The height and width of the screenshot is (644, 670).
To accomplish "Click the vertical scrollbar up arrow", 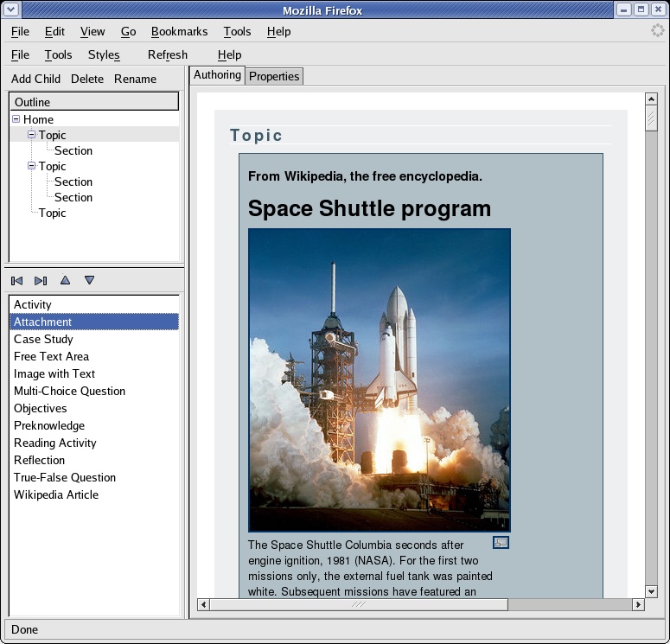I will point(651,99).
